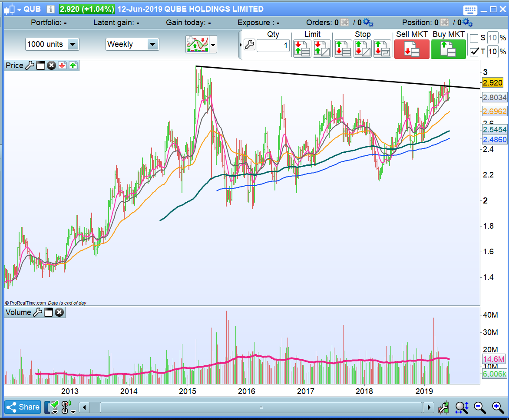The height and width of the screenshot is (420, 509).
Task: Click the scrollbar left arrow
Action: tap(84, 407)
